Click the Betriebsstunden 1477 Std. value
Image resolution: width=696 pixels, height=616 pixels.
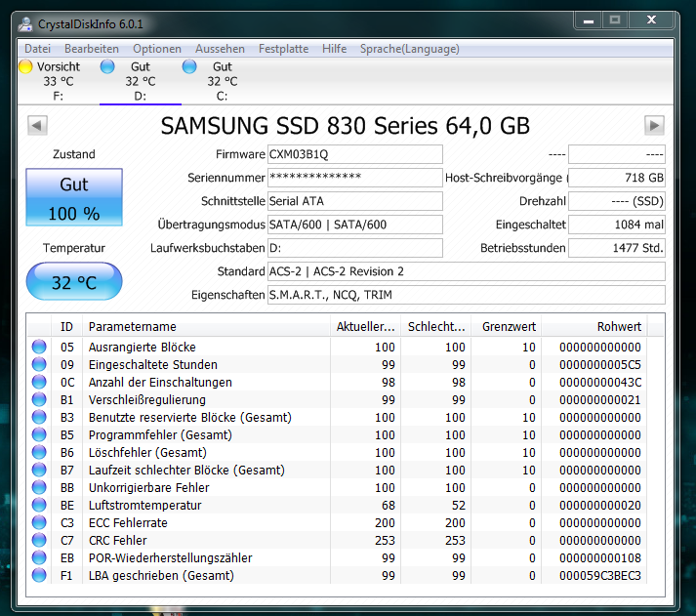(x=617, y=248)
